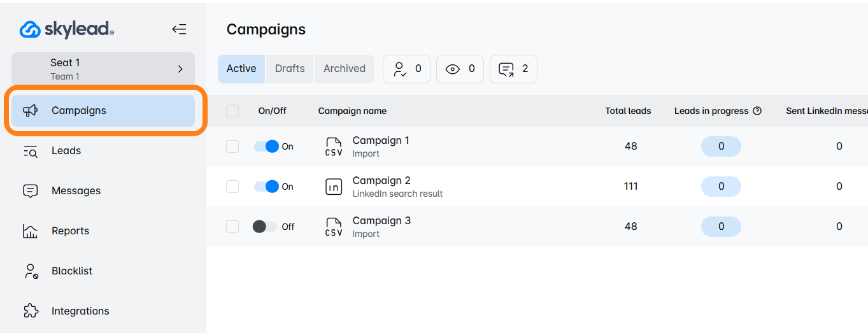Click the replies counter showing 2
Screen dimensions: 868x333
513,69
